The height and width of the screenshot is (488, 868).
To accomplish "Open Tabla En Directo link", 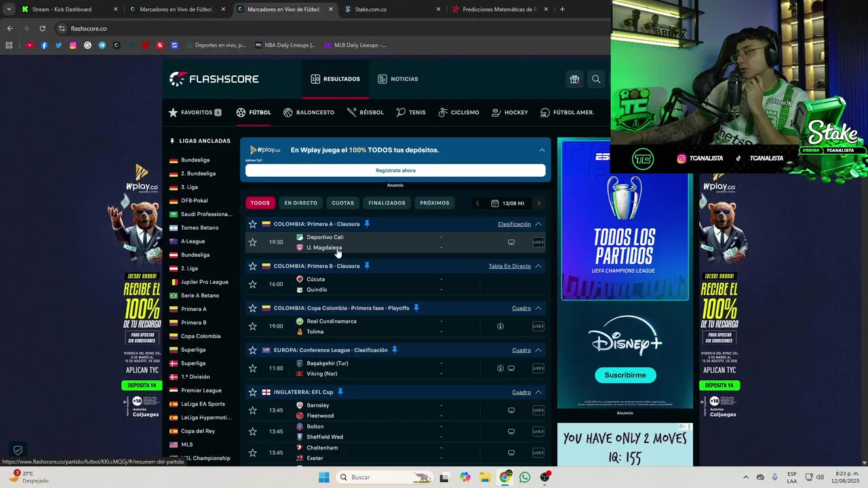I will (x=510, y=266).
